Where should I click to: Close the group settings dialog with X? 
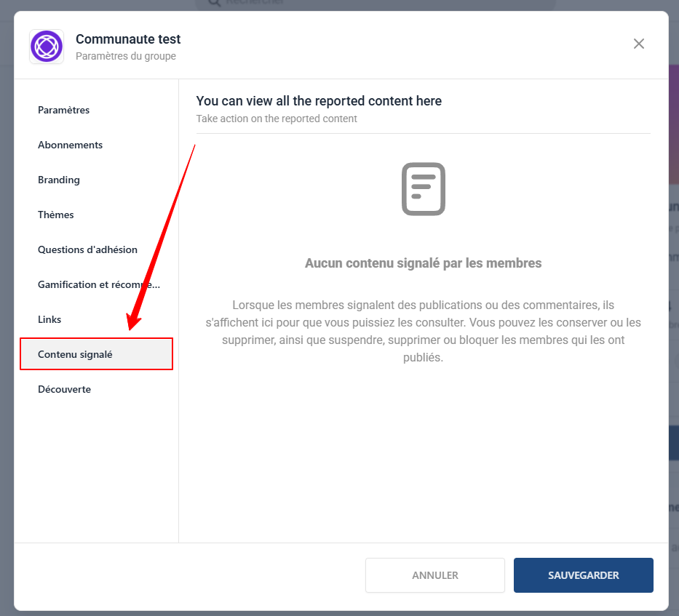[638, 44]
